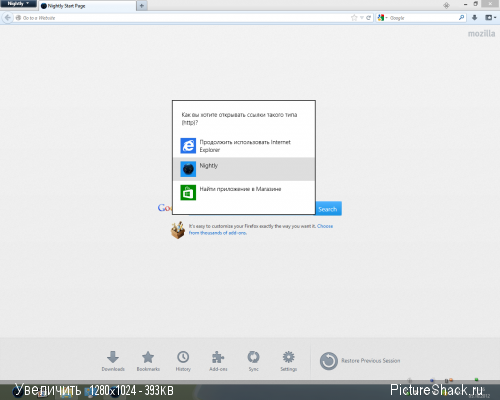500x400 pixels.
Task: Open the Google search engine dropdown
Action: [382, 18]
